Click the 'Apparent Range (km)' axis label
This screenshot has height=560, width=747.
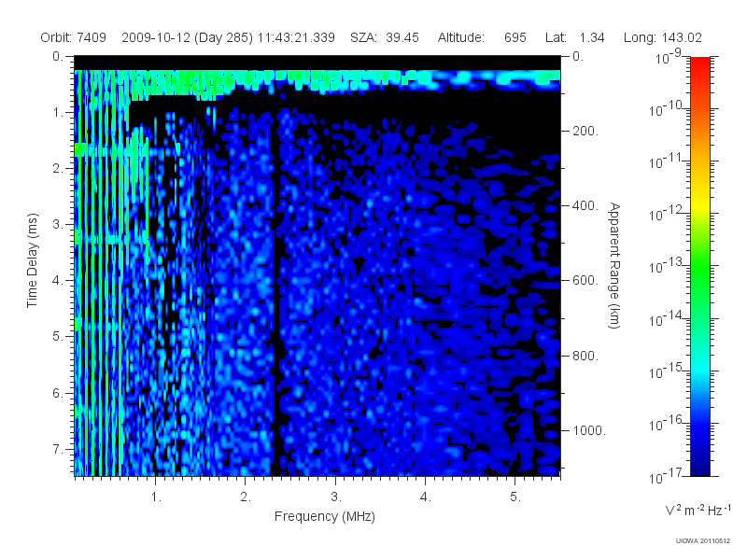pos(615,265)
